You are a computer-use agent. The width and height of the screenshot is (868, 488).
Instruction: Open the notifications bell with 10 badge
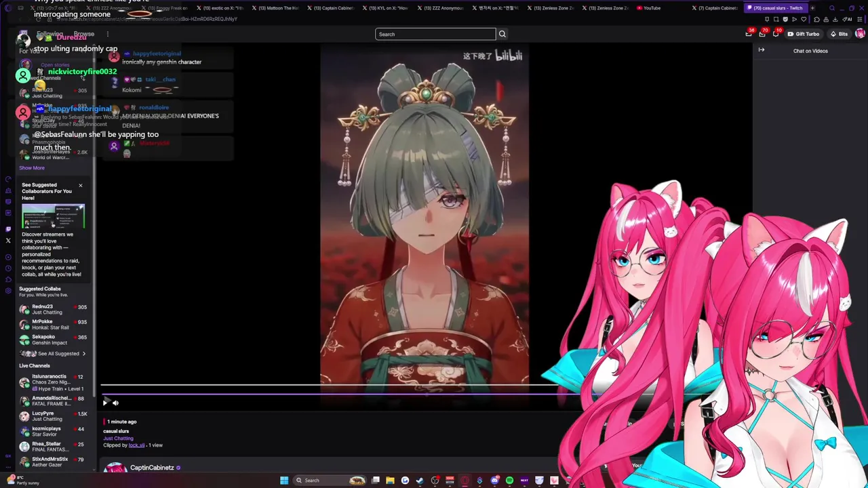point(776,34)
